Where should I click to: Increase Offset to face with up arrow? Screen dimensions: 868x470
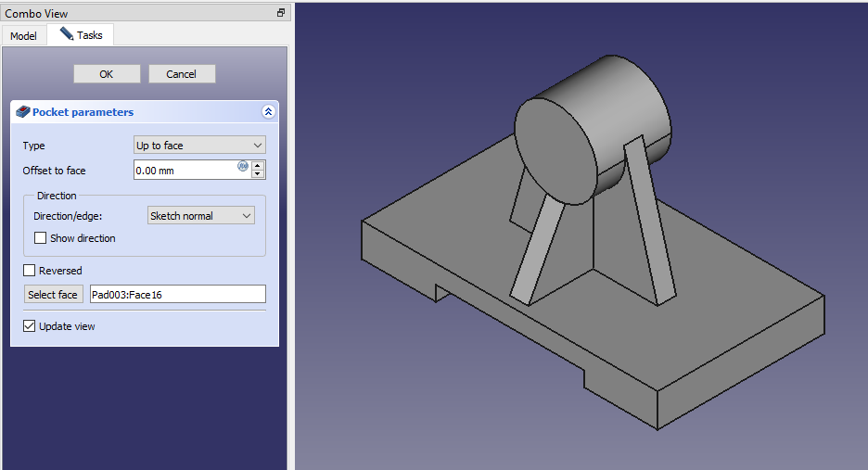coord(259,165)
